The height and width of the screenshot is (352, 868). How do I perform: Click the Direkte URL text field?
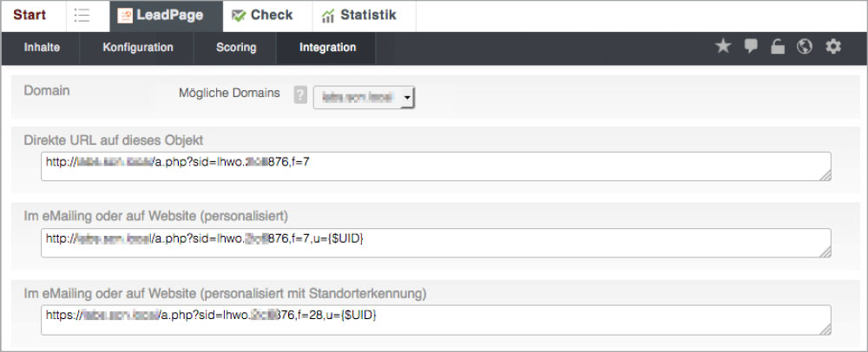[x=436, y=166]
